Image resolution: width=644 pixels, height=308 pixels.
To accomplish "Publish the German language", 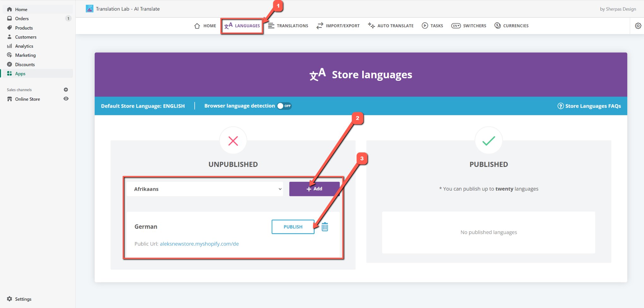I will [293, 227].
